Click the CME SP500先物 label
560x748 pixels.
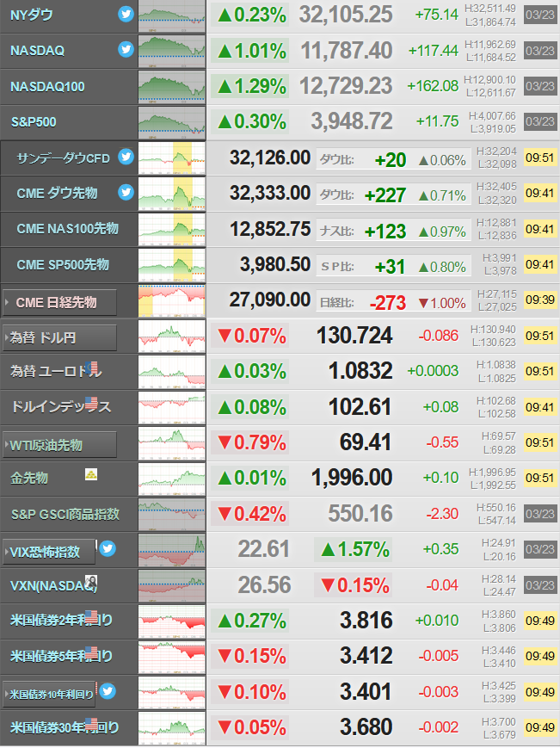63,265
